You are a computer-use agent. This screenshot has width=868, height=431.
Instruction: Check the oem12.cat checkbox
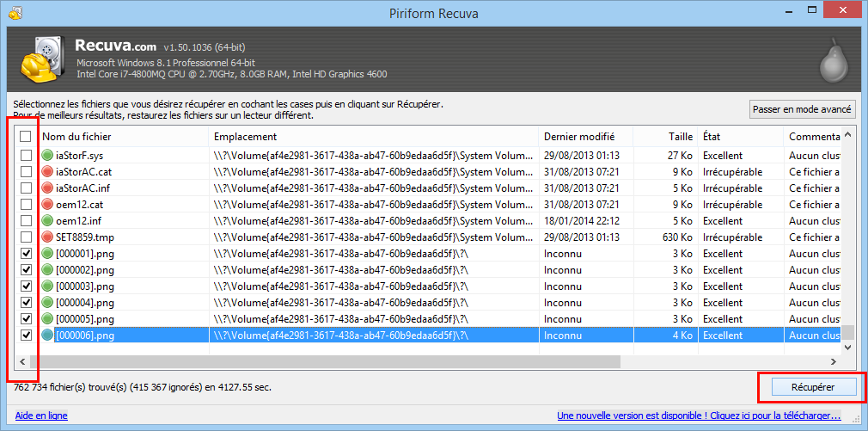(26, 205)
